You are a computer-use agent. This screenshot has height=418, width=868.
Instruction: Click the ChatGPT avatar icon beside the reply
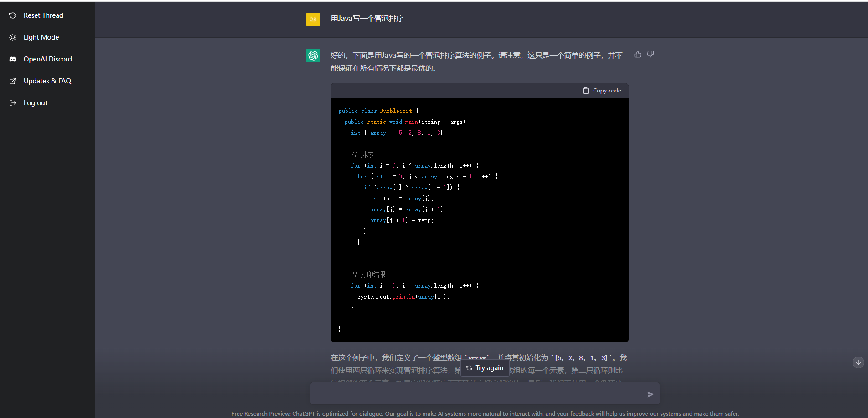313,56
